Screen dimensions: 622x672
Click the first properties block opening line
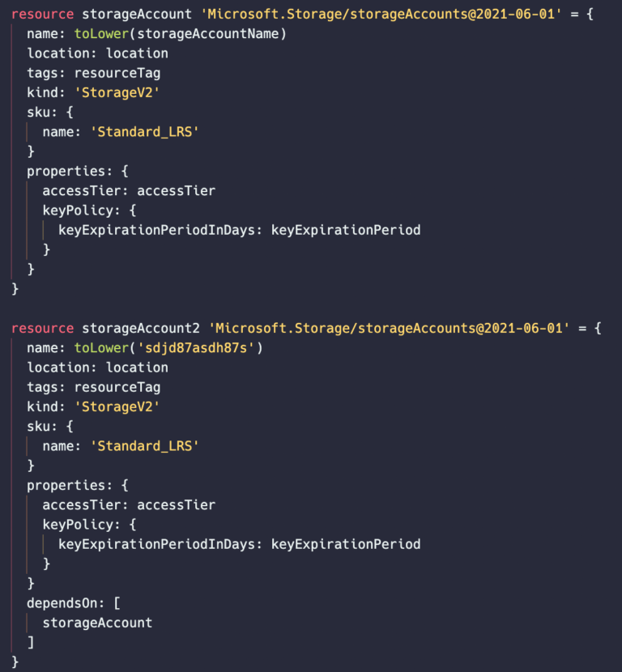[78, 172]
